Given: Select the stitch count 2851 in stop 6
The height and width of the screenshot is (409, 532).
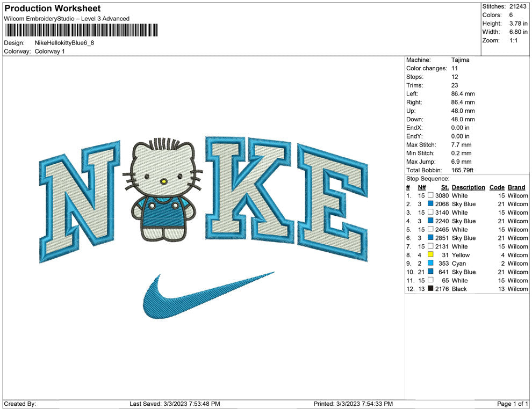Looking at the screenshot, I should click(x=442, y=238).
